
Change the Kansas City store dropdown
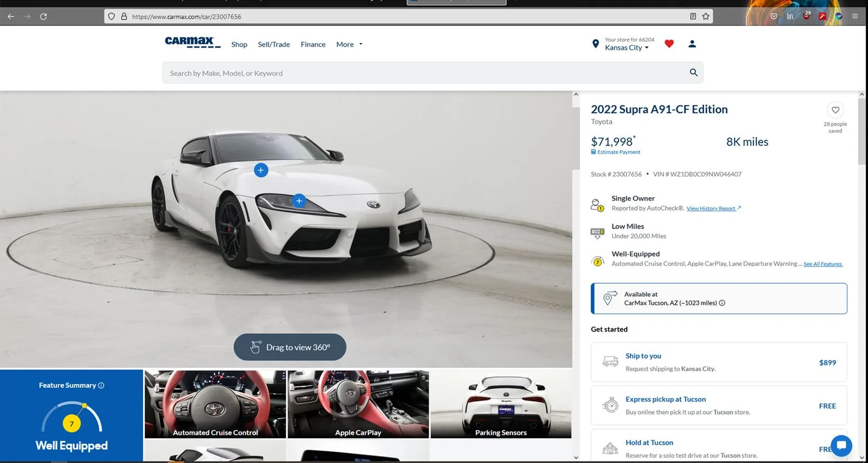point(627,48)
